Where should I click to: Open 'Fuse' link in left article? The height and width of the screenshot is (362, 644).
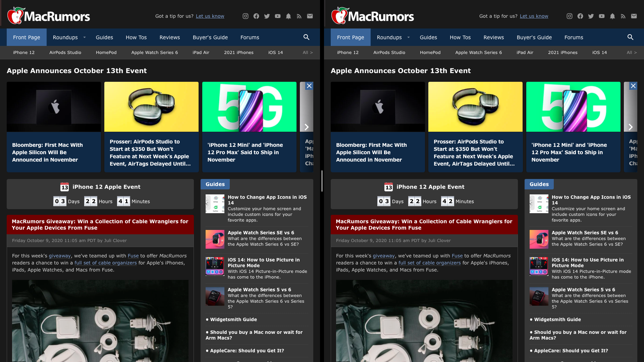(133, 256)
